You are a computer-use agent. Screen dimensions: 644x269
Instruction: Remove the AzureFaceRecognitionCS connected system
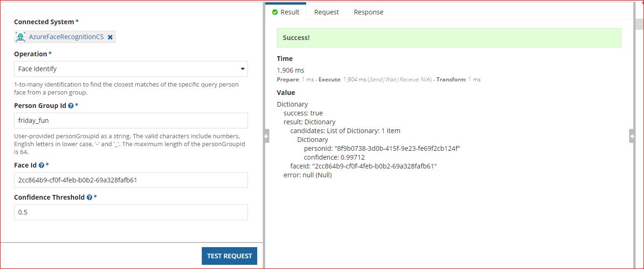110,36
